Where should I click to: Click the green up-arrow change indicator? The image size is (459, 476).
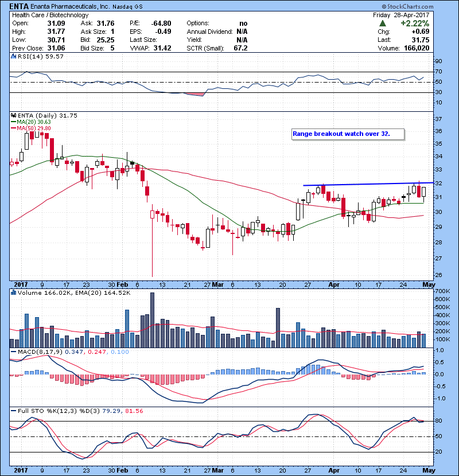(383, 24)
